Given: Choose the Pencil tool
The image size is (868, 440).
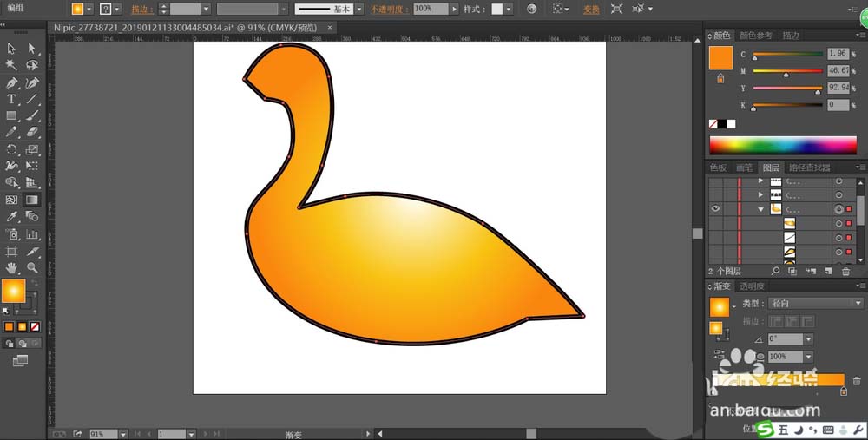Looking at the screenshot, I should [x=11, y=132].
